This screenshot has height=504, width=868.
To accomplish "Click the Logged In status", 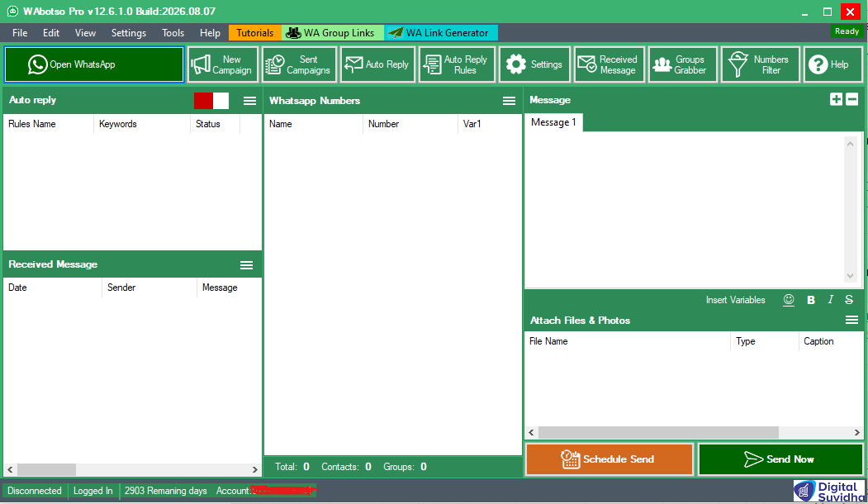I will (x=93, y=491).
